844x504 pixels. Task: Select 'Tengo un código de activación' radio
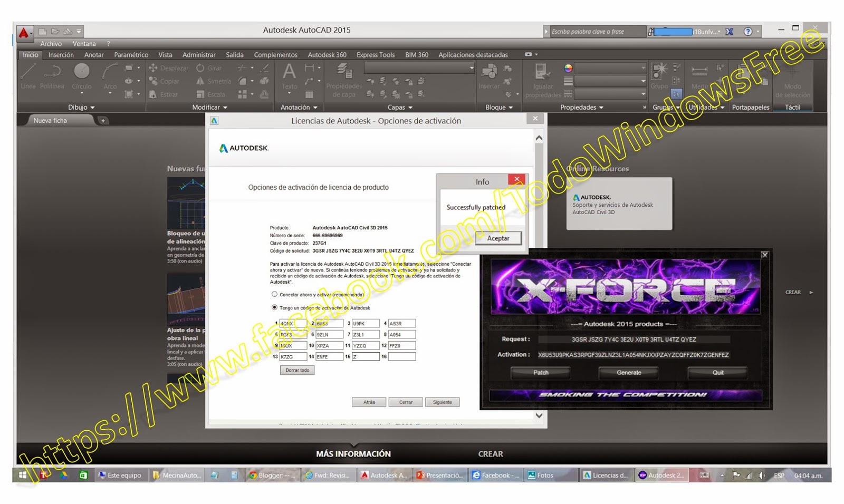tap(274, 307)
